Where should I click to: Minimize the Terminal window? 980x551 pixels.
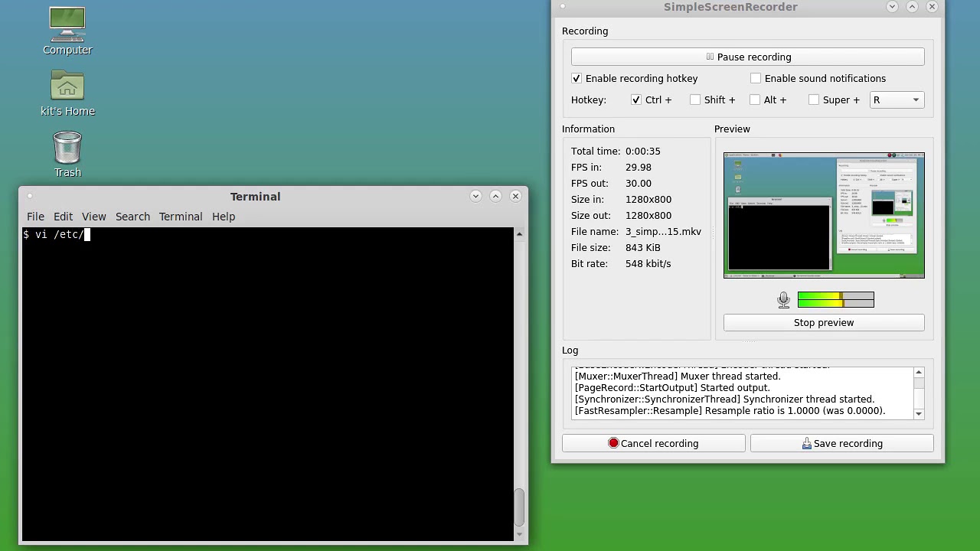pyautogui.click(x=475, y=196)
